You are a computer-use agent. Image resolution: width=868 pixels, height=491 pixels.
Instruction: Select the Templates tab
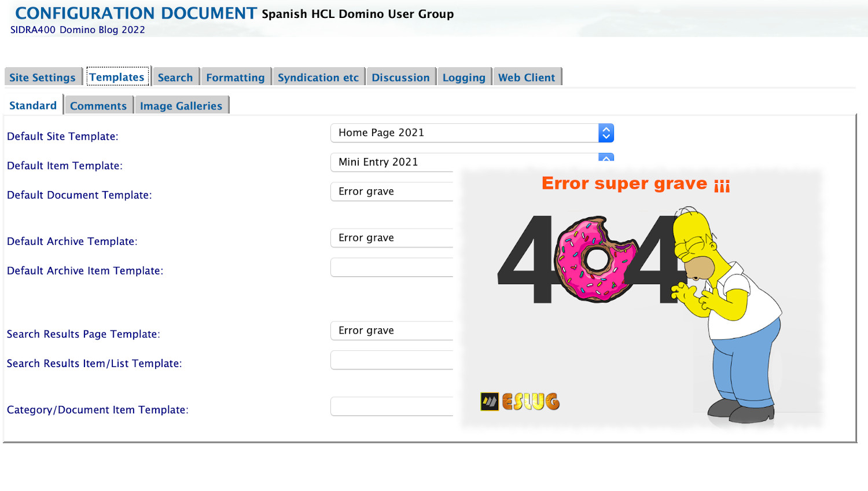[117, 76]
